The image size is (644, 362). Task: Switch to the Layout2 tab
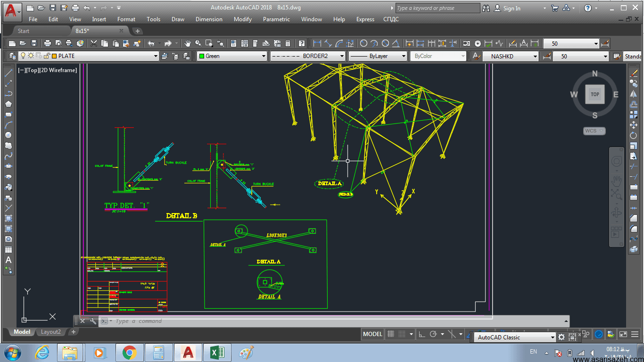tap(51, 332)
